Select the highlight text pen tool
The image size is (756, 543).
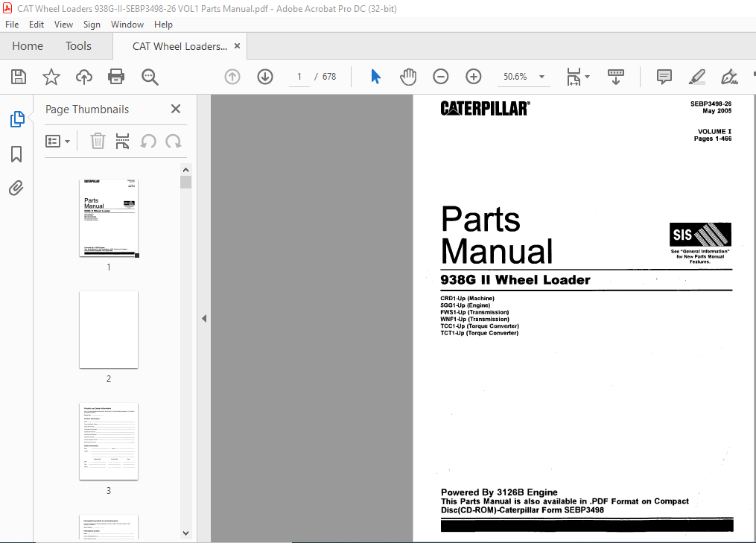tap(696, 77)
